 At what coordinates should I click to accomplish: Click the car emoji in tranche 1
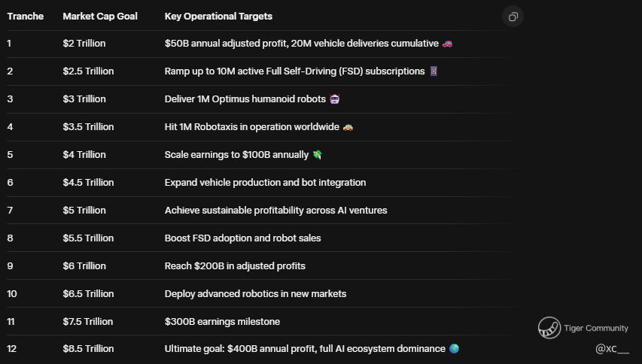coord(447,44)
